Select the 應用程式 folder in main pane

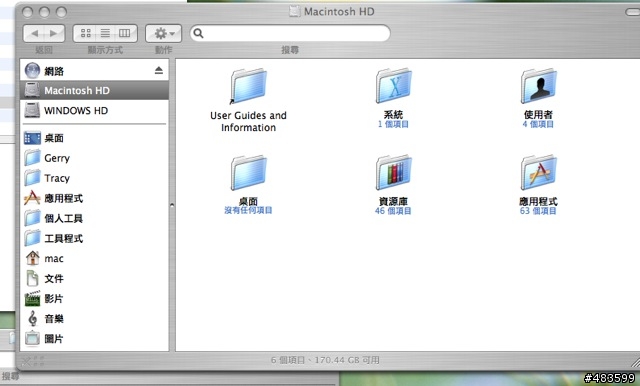538,173
